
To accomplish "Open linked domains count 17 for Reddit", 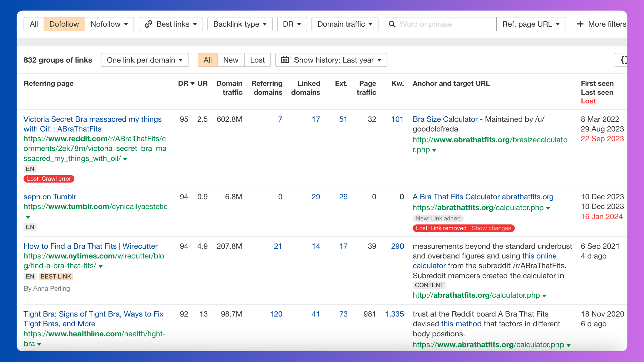I will (x=316, y=119).
